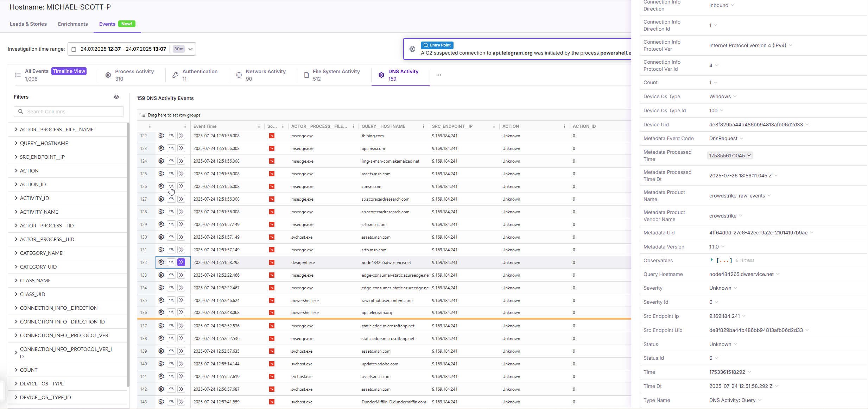Click the list icon beside All Events
868x409 pixels.
click(x=18, y=75)
